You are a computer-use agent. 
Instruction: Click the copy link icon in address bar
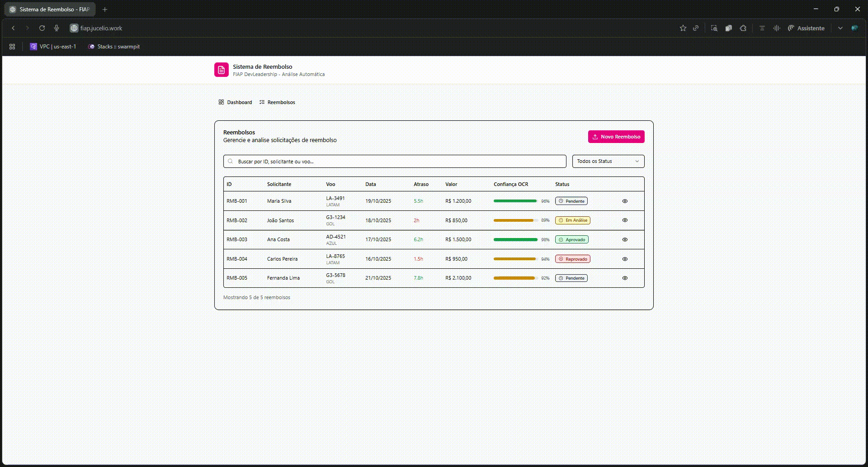point(696,28)
